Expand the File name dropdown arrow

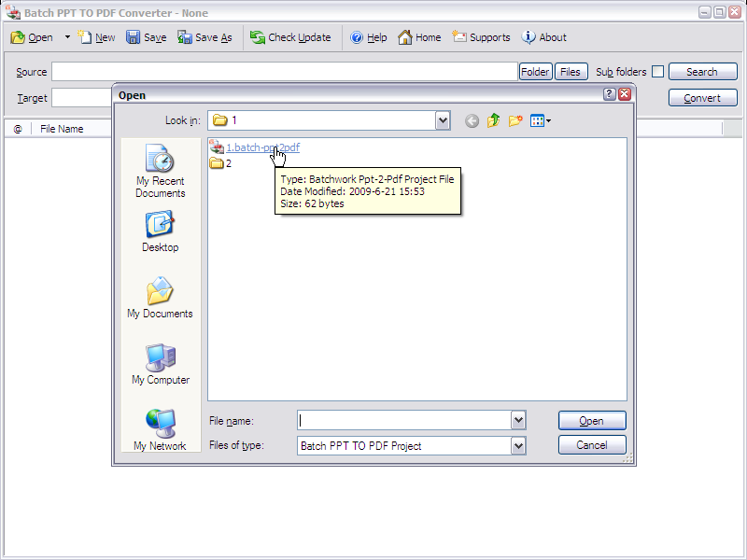coord(518,421)
